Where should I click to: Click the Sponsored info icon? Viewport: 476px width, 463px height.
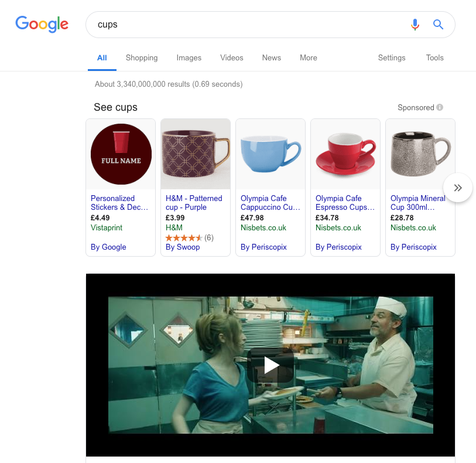click(440, 108)
